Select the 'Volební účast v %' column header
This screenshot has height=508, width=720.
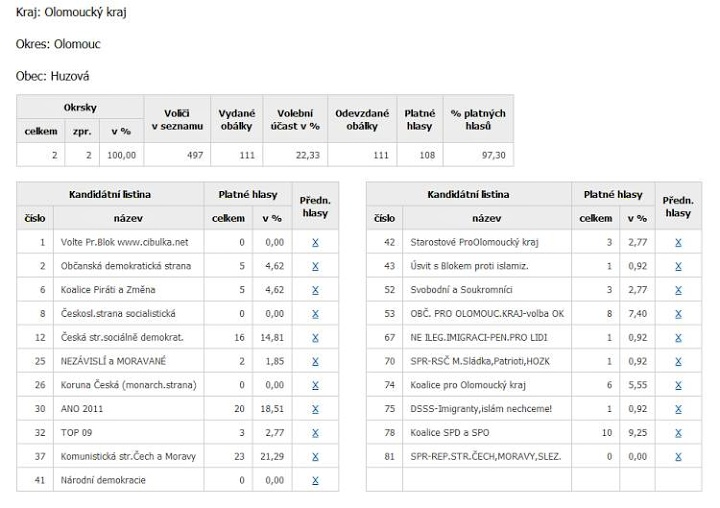pyautogui.click(x=295, y=119)
